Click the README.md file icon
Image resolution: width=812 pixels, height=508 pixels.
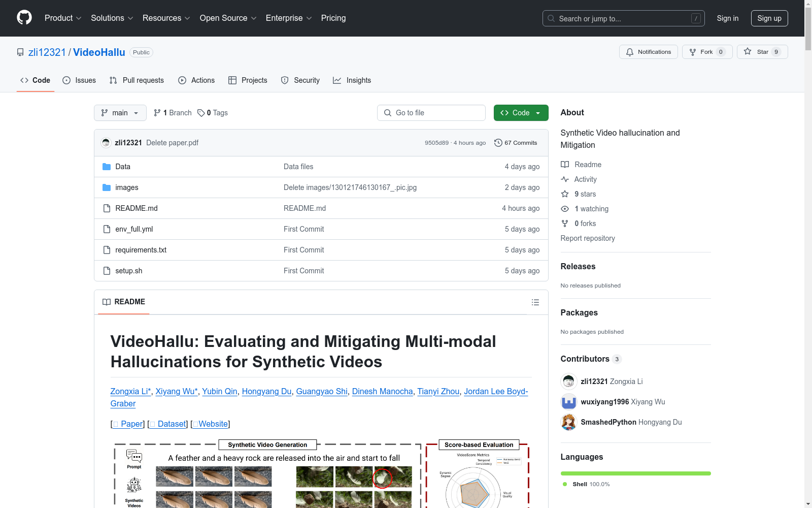pyautogui.click(x=107, y=208)
